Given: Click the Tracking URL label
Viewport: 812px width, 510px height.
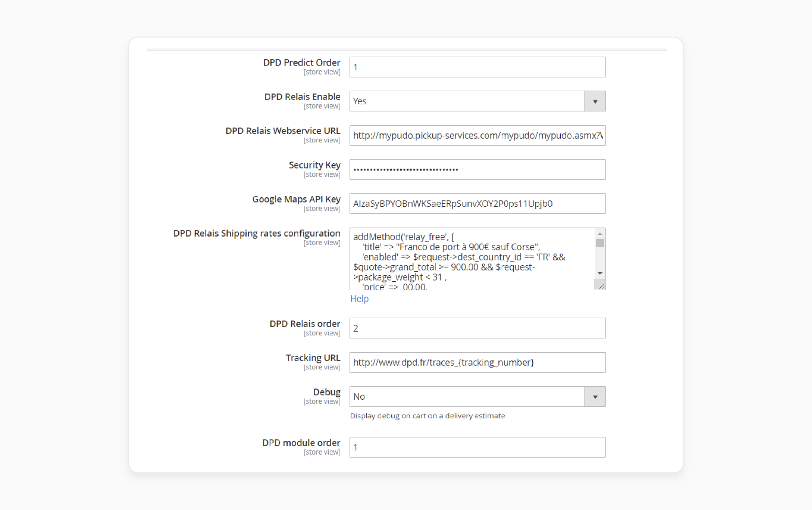Looking at the screenshot, I should coord(313,358).
